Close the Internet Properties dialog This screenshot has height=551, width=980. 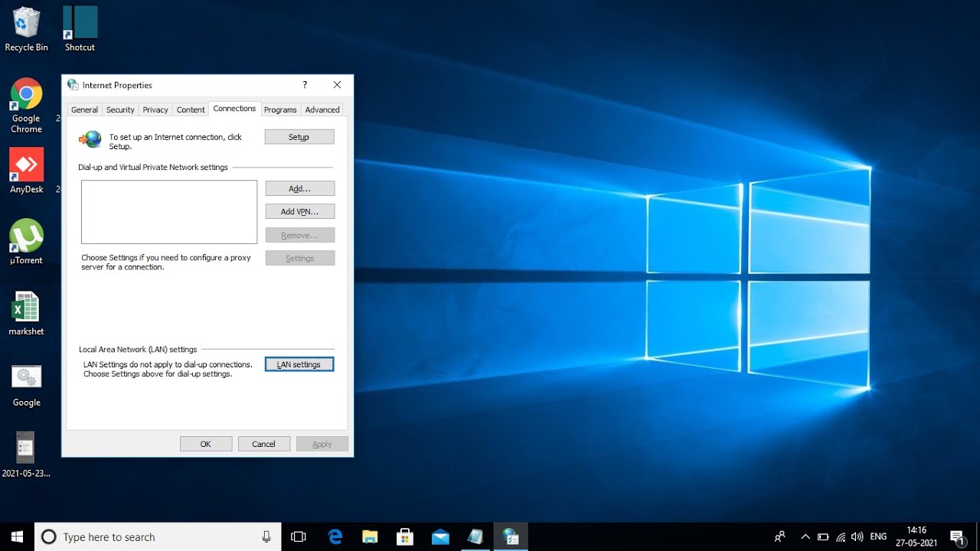tap(337, 85)
